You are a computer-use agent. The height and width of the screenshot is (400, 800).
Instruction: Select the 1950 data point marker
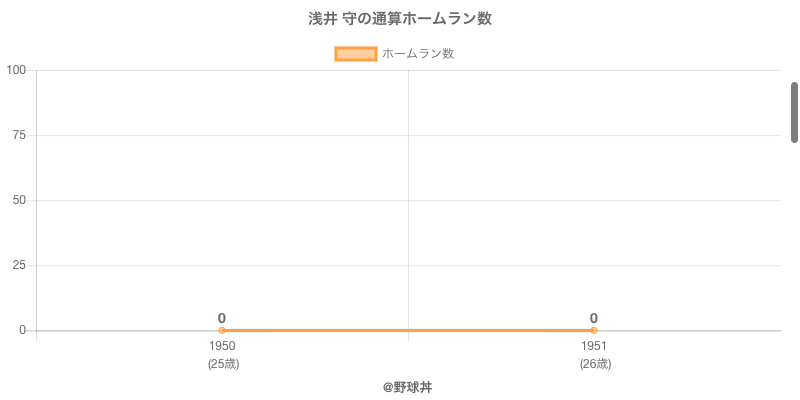pyautogui.click(x=222, y=330)
